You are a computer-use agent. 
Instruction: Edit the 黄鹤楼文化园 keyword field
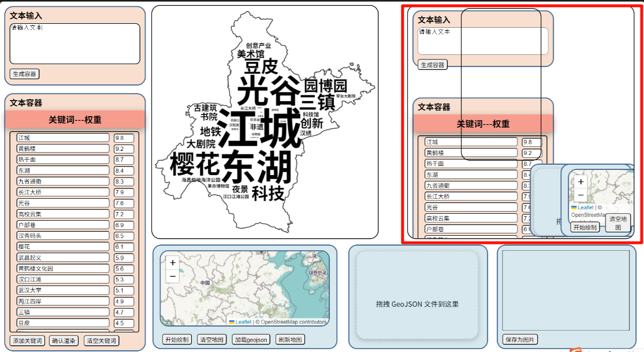[x=63, y=269]
